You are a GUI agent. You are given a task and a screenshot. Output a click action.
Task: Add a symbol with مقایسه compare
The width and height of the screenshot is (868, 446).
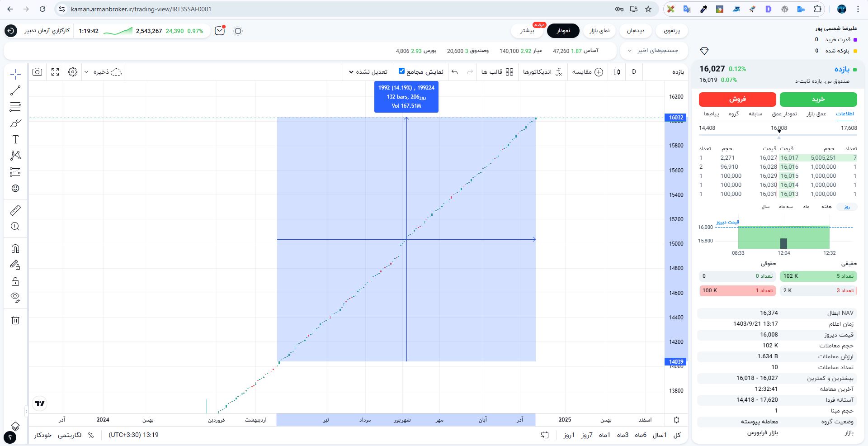pos(588,72)
